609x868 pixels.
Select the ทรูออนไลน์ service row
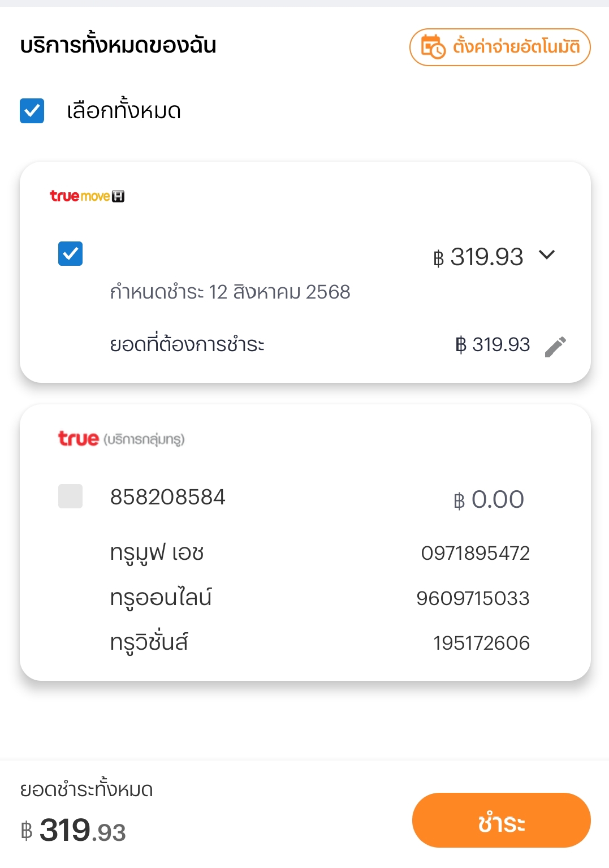coord(319,598)
